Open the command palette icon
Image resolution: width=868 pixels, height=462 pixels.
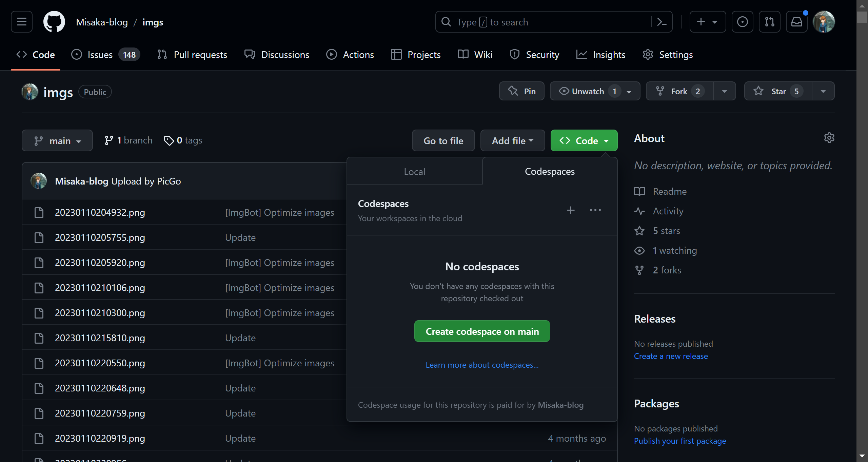click(x=662, y=22)
